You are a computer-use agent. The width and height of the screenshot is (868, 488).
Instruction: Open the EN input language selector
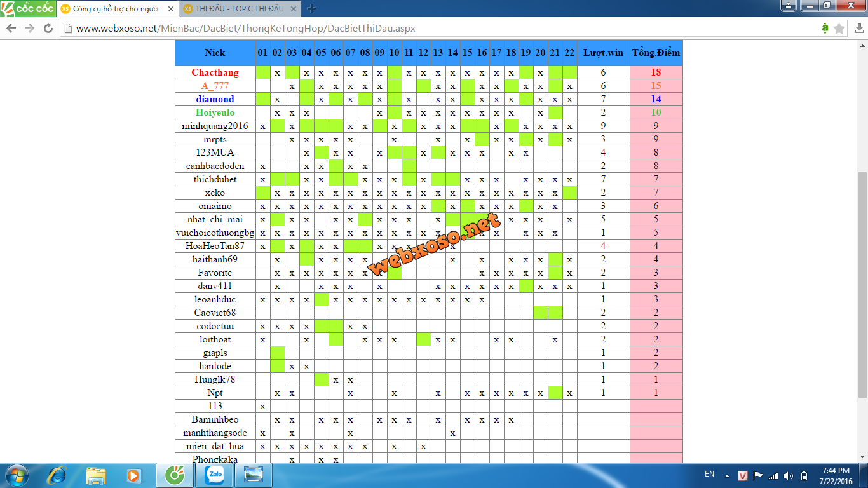click(710, 474)
